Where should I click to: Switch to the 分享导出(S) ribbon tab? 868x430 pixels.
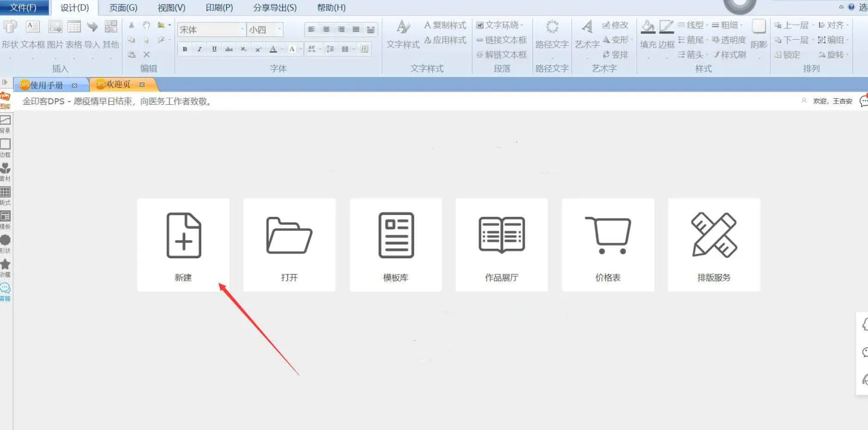(275, 8)
